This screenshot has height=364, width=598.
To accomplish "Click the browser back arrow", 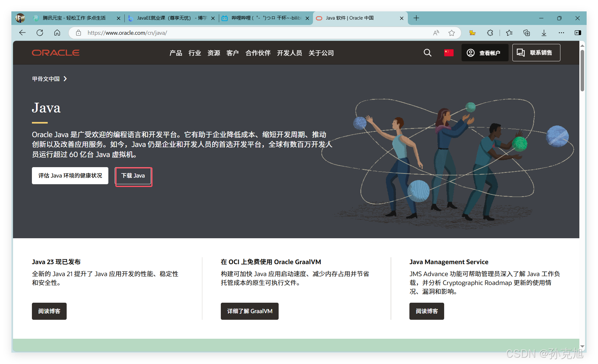I will (x=22, y=33).
